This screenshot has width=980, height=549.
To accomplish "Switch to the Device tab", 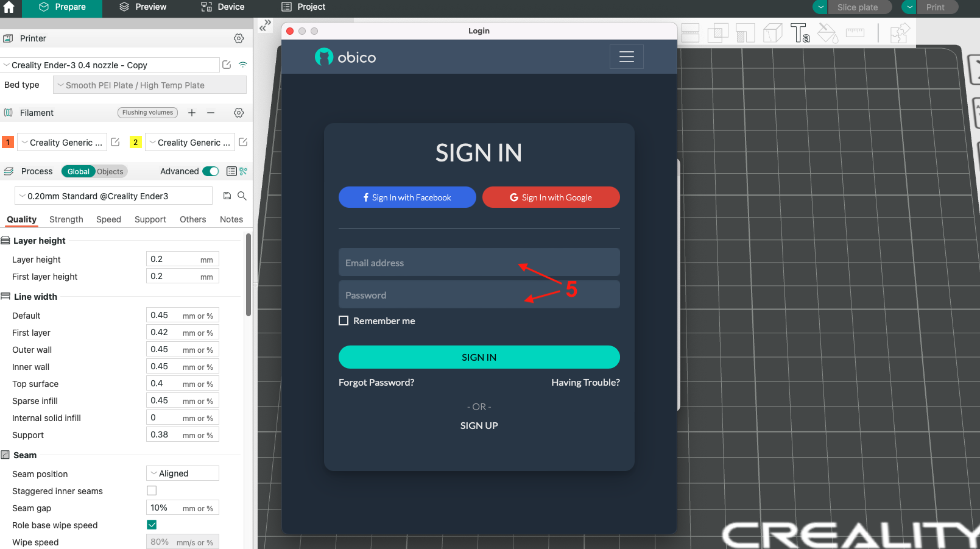I will (223, 7).
